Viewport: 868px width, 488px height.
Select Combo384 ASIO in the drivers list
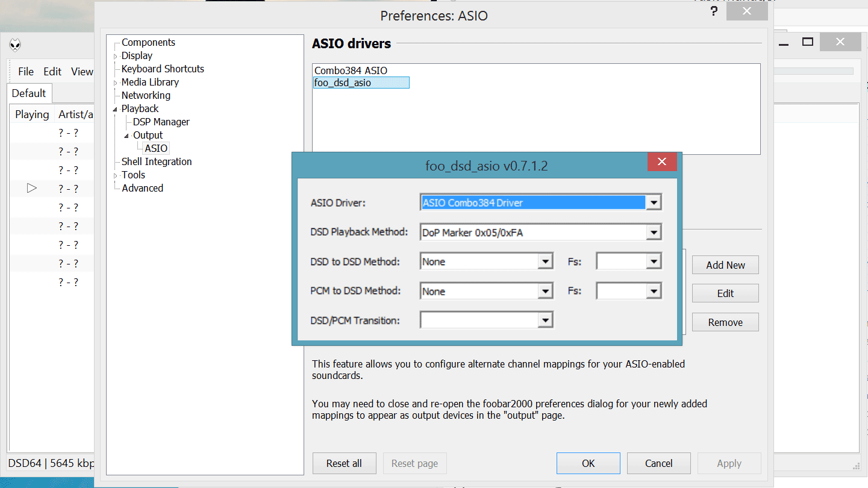(x=351, y=70)
